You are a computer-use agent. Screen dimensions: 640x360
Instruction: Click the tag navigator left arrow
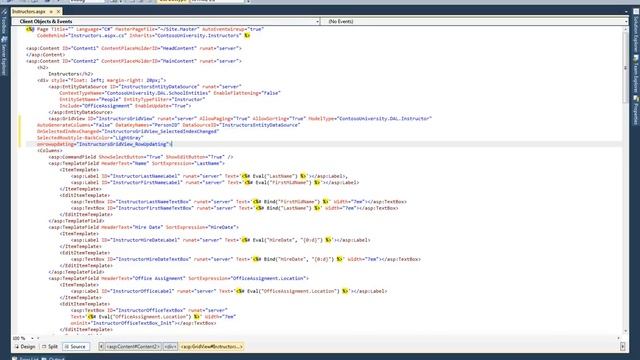click(101, 347)
